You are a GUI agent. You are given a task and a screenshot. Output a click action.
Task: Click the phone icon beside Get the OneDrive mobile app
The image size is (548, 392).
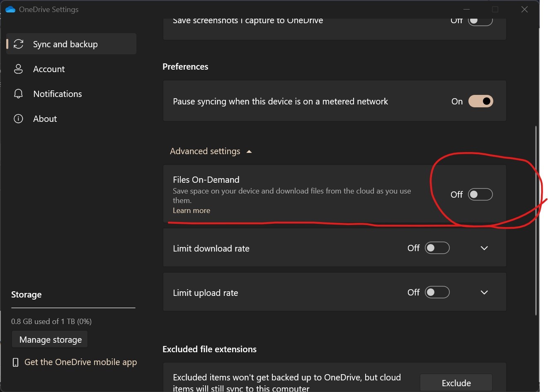tap(16, 362)
